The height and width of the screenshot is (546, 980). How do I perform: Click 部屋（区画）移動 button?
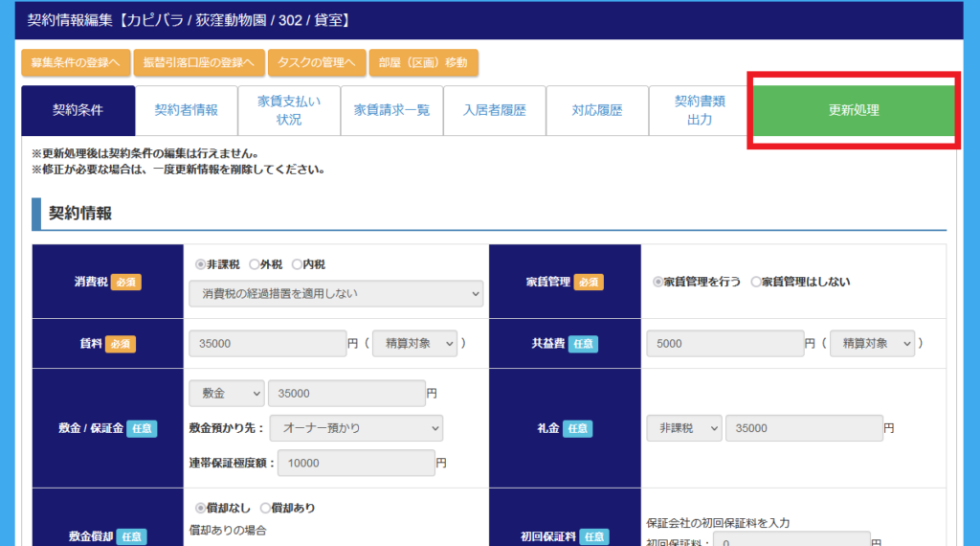(423, 62)
